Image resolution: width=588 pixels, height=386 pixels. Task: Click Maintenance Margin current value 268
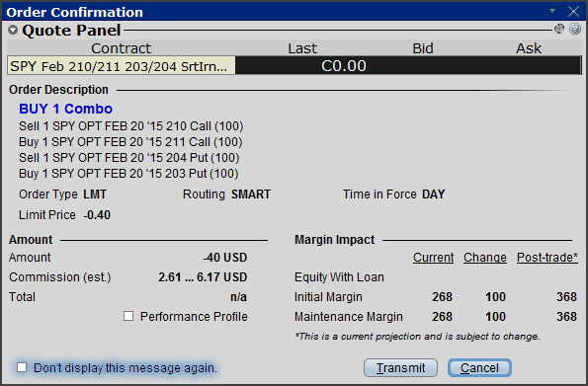coord(442,317)
